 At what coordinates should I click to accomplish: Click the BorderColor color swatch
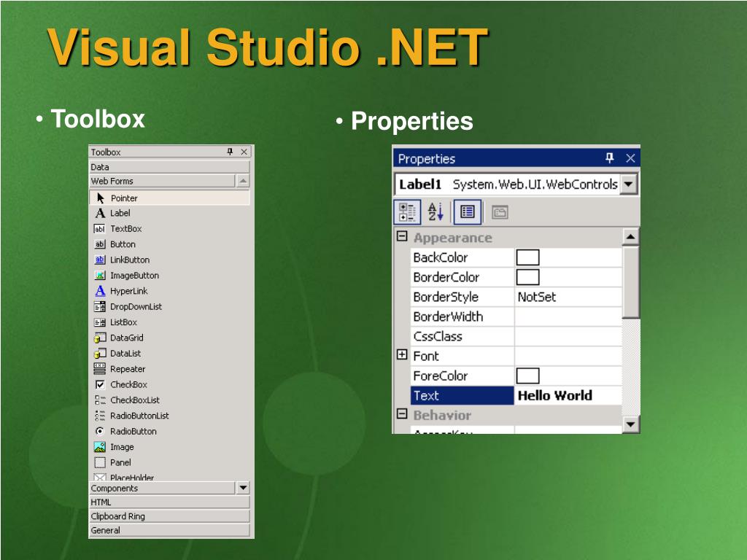pos(528,277)
